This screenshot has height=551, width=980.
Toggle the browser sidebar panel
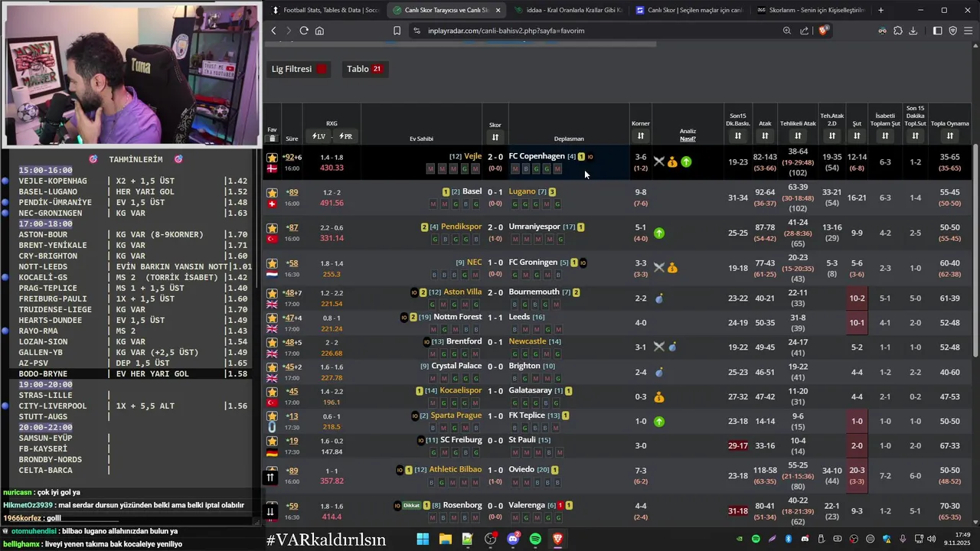coord(937,31)
